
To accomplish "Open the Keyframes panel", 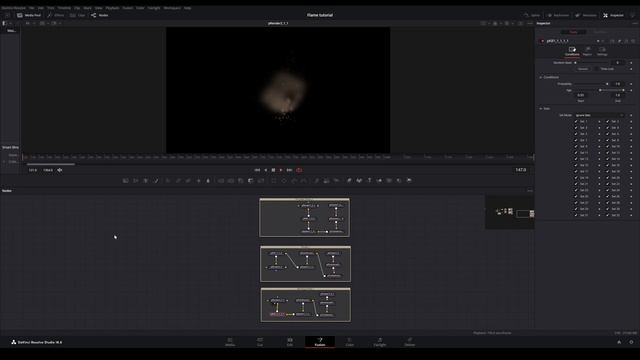I will click(x=558, y=15).
